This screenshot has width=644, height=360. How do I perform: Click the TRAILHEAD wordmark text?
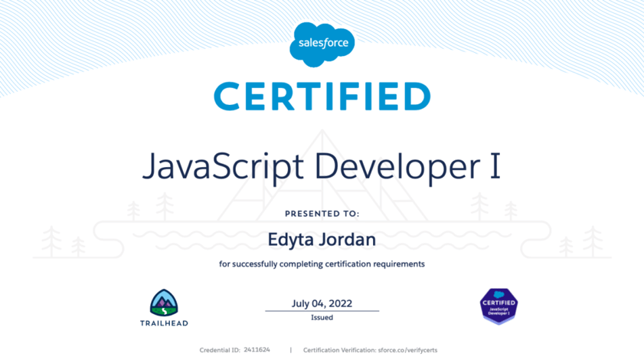point(164,323)
